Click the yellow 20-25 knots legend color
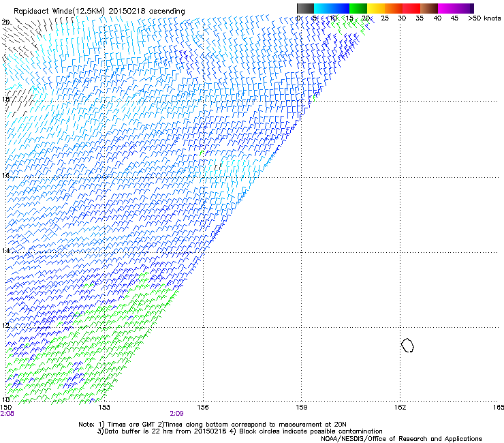The width and height of the screenshot is (504, 443). 376,8
